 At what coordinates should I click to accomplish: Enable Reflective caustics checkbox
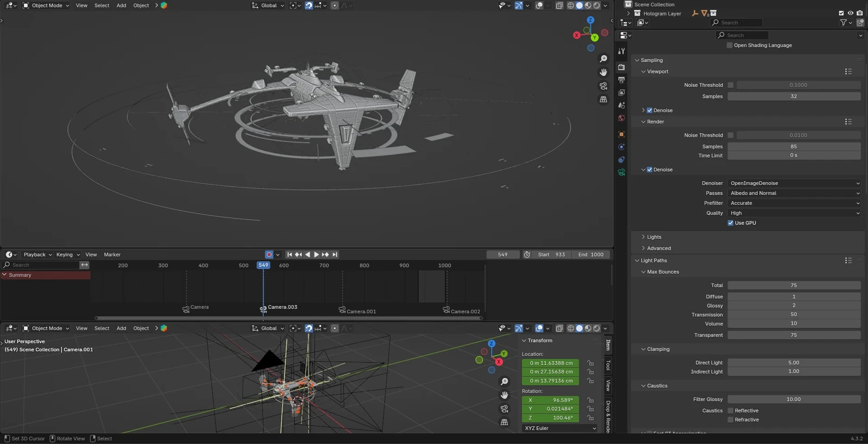731,411
